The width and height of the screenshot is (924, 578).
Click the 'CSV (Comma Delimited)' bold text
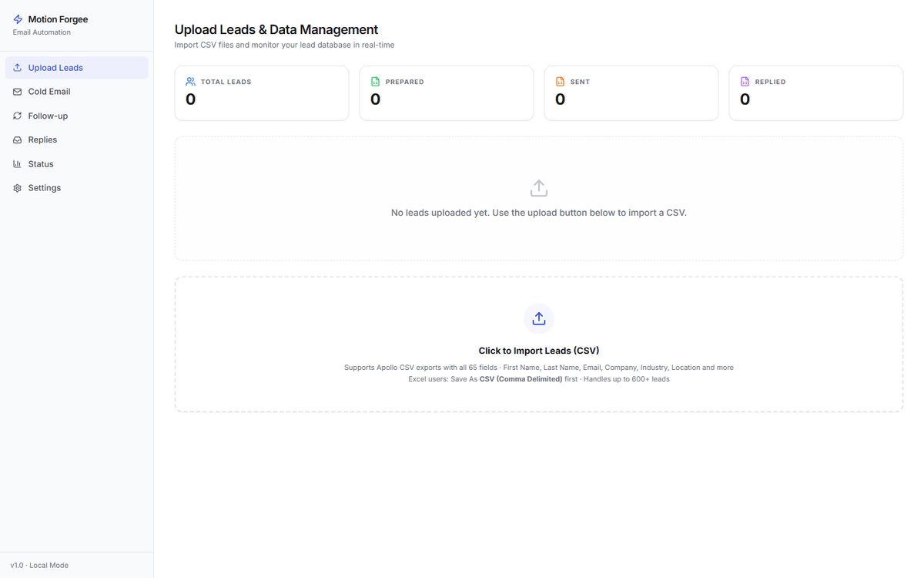(521, 379)
